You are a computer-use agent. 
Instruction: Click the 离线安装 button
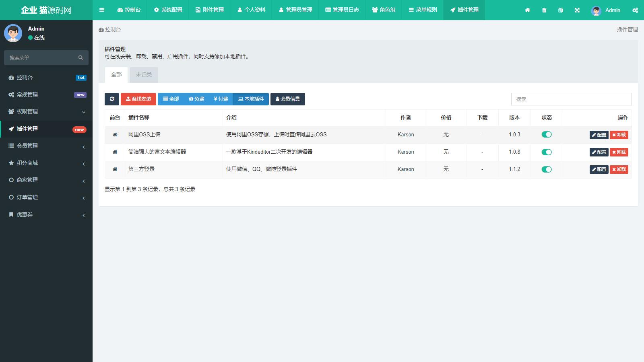[x=138, y=99]
